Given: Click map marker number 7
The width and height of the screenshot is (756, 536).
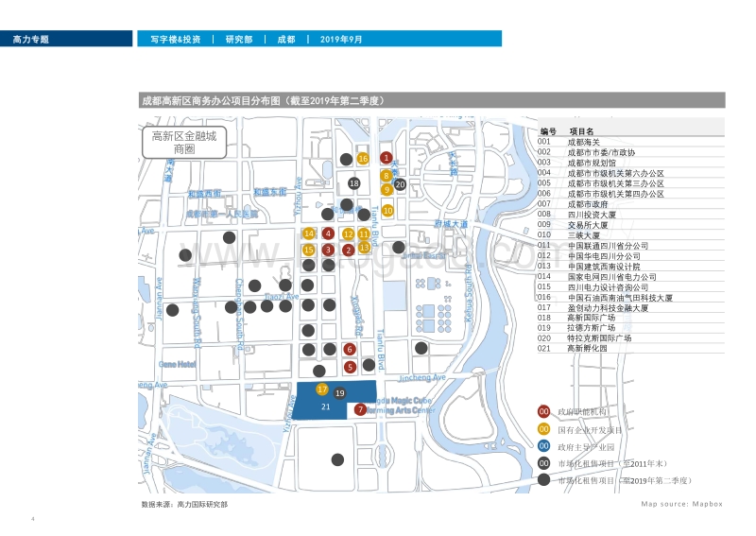Looking at the screenshot, I should coord(360,409).
